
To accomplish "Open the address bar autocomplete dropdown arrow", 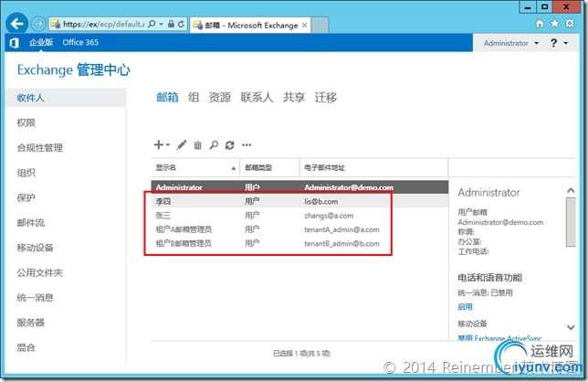I will 162,25.
